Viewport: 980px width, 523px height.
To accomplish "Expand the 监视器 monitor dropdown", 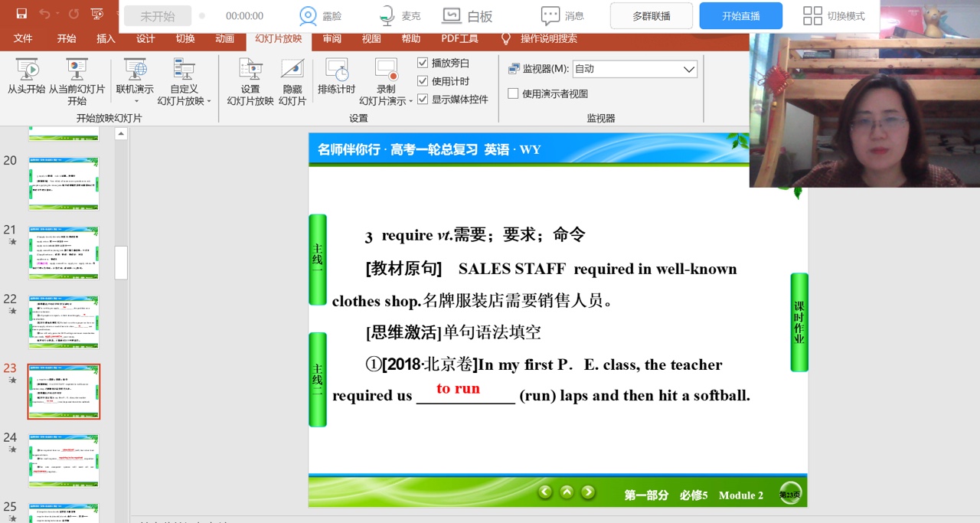I will 688,69.
